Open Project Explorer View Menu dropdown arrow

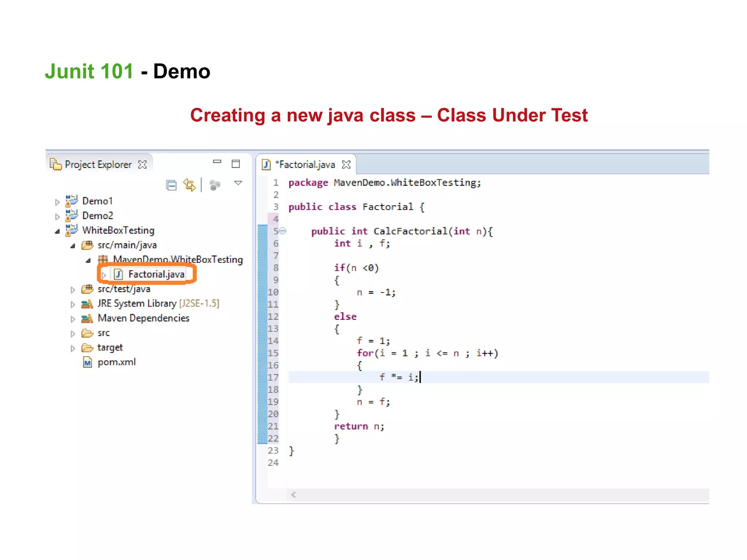tap(238, 183)
